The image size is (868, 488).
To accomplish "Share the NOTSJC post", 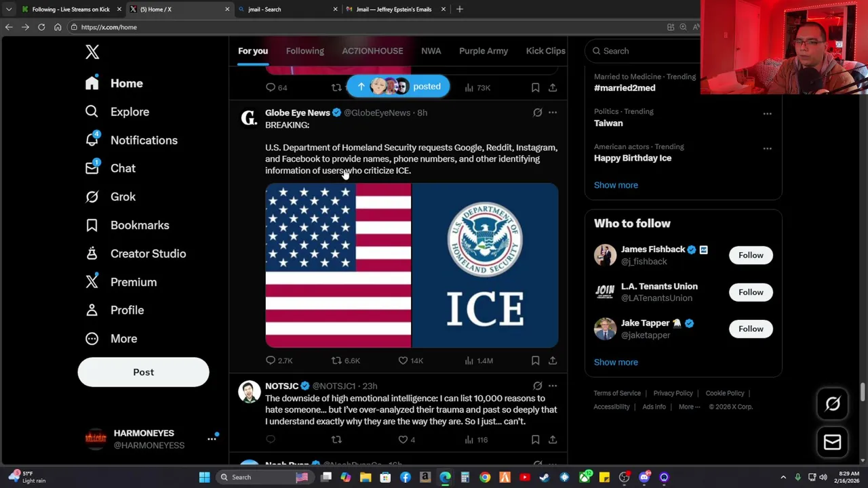I will tap(553, 440).
